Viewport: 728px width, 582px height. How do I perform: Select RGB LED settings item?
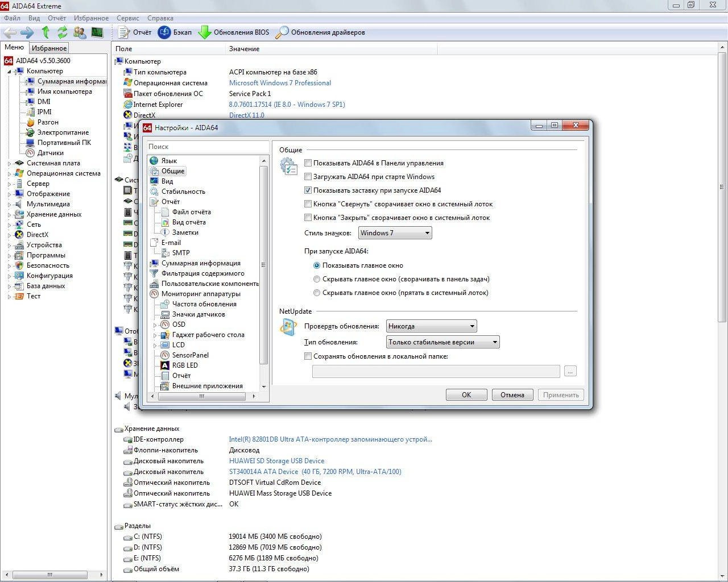point(185,365)
